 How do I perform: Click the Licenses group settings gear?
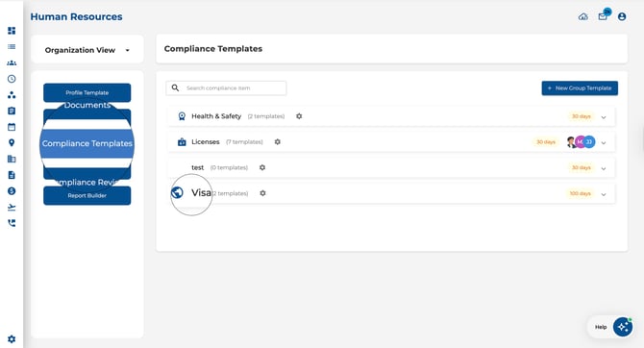278,141
